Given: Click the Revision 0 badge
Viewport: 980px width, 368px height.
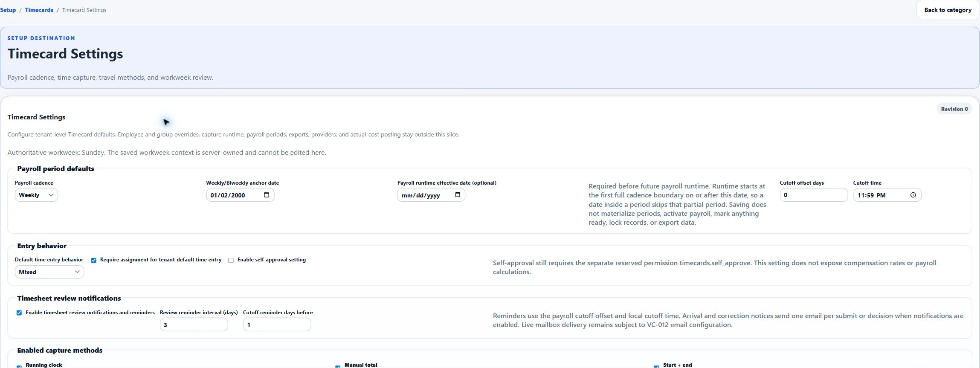Looking at the screenshot, I should pyautogui.click(x=954, y=109).
